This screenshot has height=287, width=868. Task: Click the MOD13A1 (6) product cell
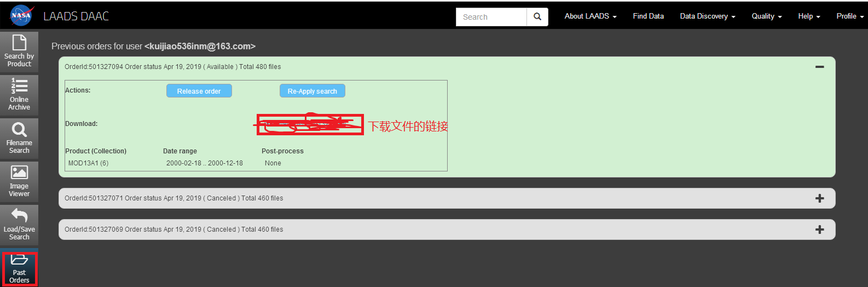coord(88,163)
